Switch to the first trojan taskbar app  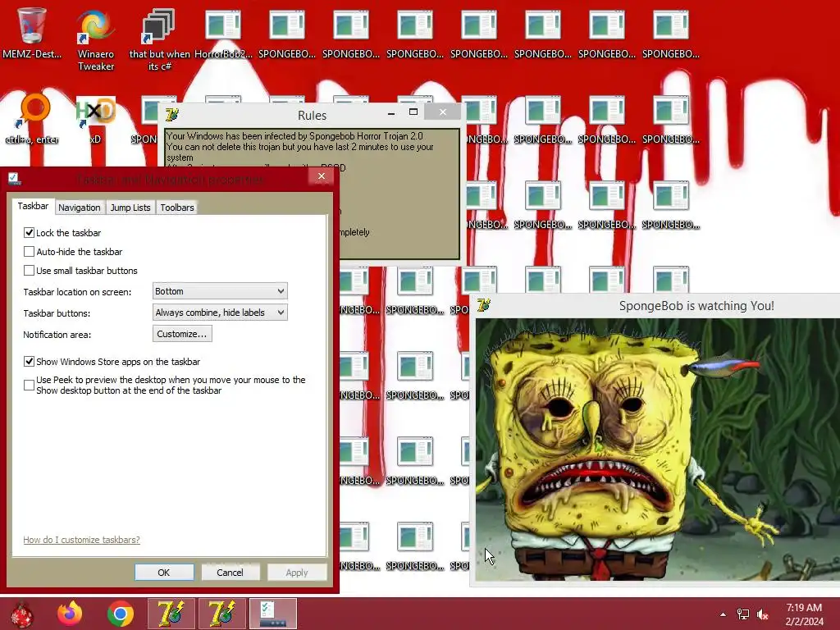171,614
